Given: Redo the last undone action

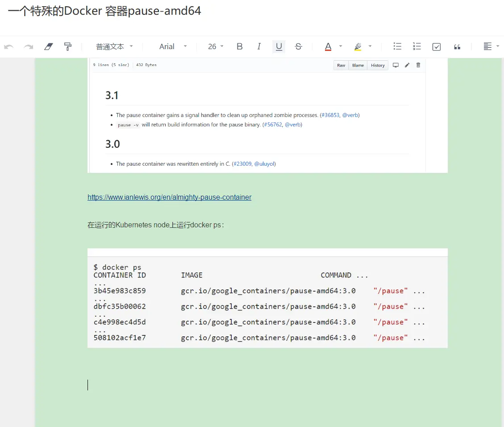Looking at the screenshot, I should pyautogui.click(x=29, y=46).
